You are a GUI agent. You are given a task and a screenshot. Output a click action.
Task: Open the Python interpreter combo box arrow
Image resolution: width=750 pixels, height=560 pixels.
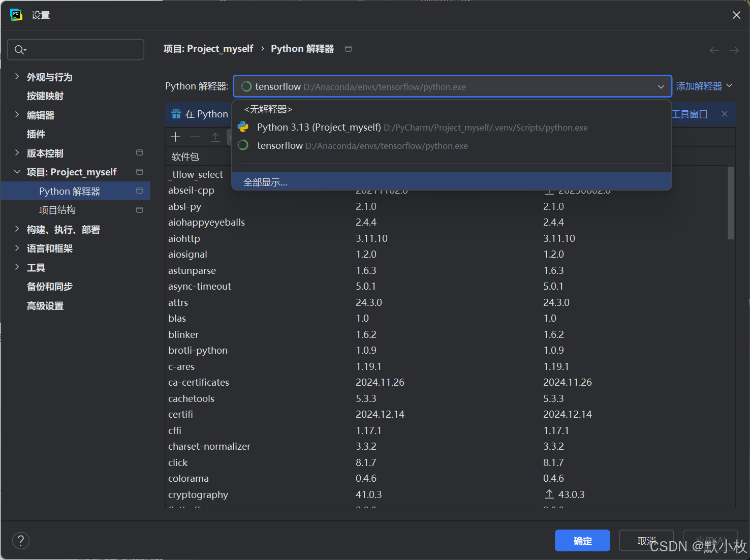coord(661,86)
